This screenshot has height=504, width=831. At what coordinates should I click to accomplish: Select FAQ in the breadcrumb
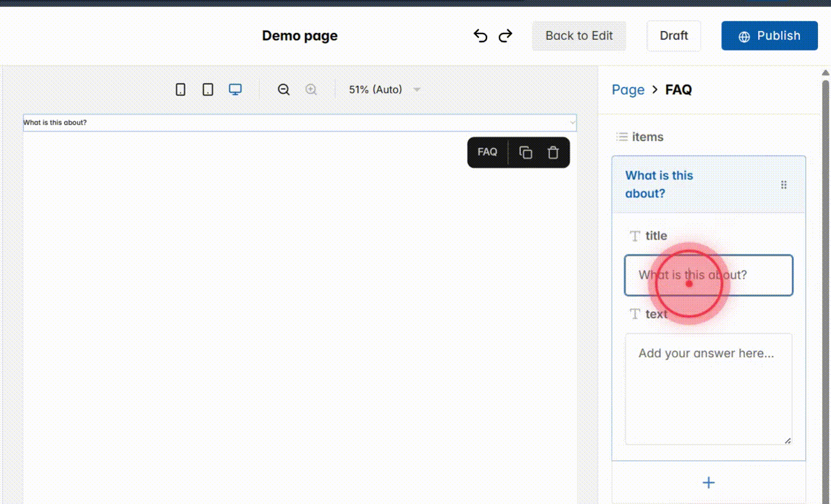coord(678,89)
